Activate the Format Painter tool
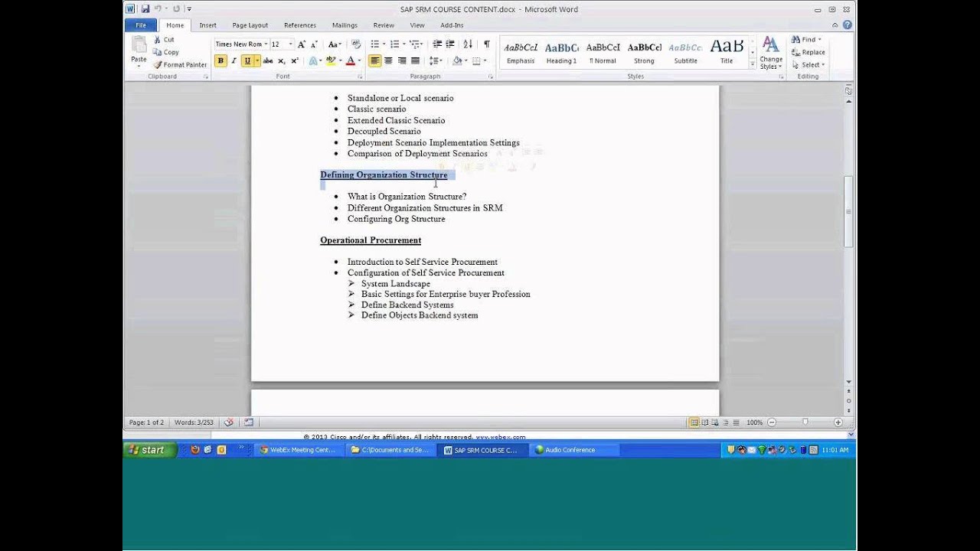 [x=180, y=64]
